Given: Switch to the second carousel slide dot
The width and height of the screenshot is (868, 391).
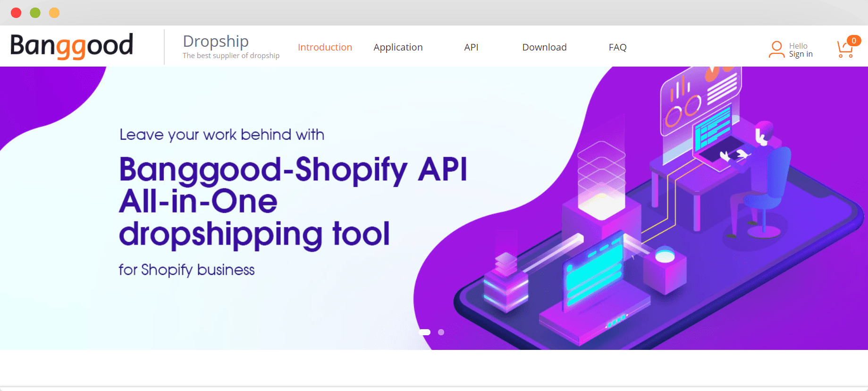Looking at the screenshot, I should click(x=441, y=332).
